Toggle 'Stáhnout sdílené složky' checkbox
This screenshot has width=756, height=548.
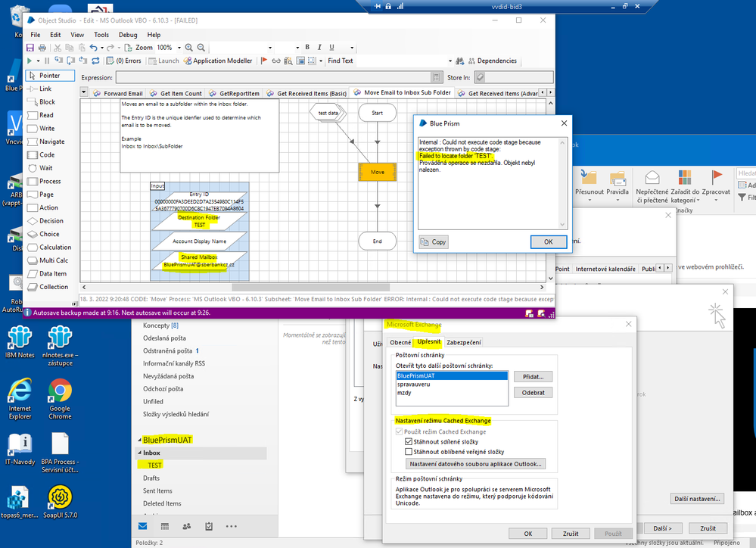tap(409, 441)
